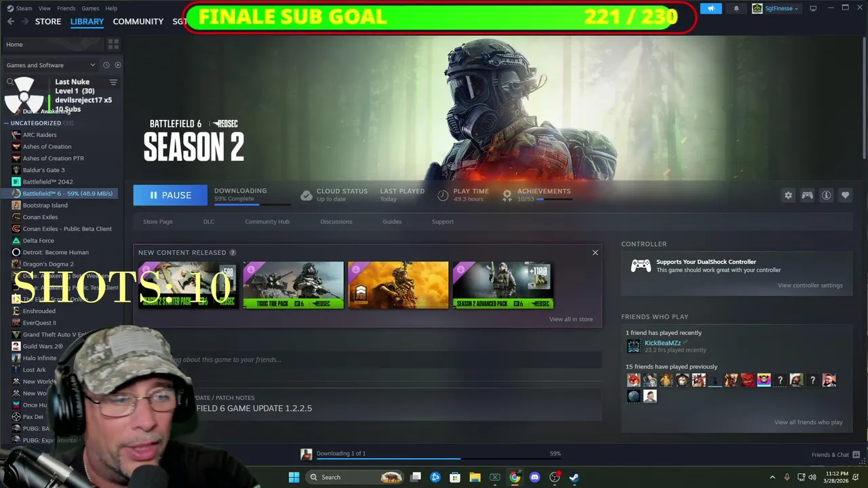Switch to the COMMUNITY tab
This screenshot has height=488, width=868.
pos(138,22)
